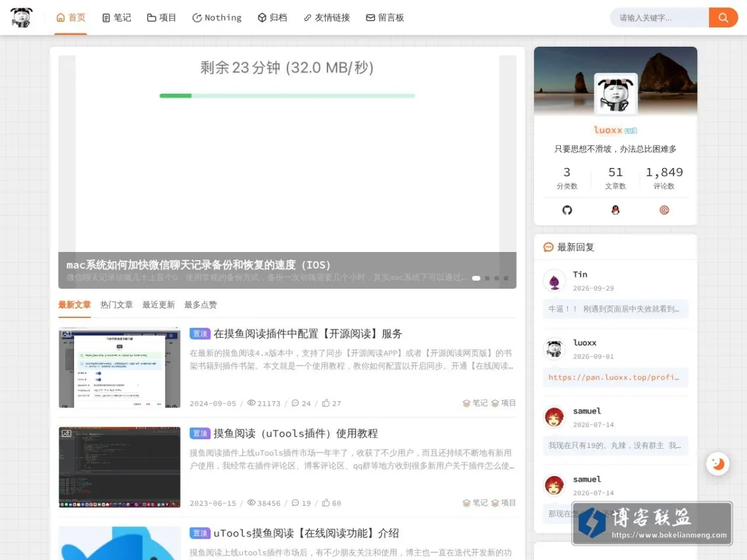Click the comment icon showing 24
This screenshot has width=747, height=560.
click(295, 403)
